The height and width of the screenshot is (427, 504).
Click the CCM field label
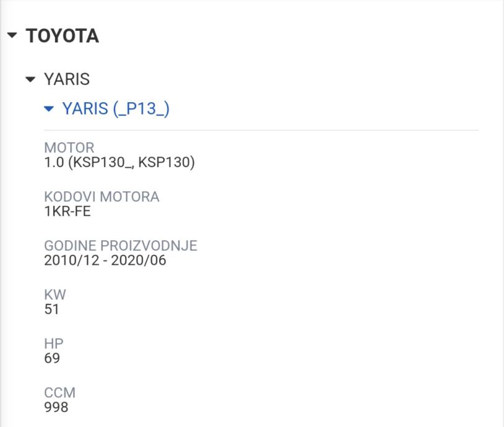[x=60, y=393]
